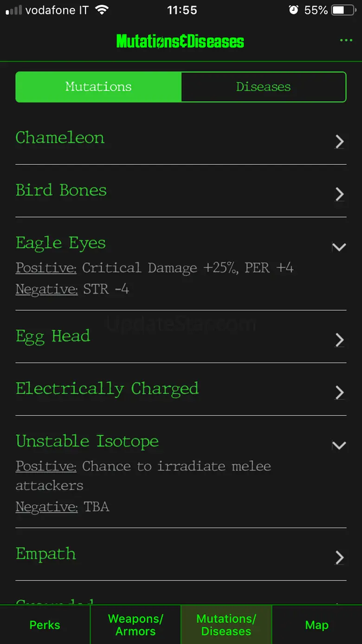This screenshot has height=644, width=362.
Task: Tap the Mutations&Diseases header title
Action: pos(180,41)
